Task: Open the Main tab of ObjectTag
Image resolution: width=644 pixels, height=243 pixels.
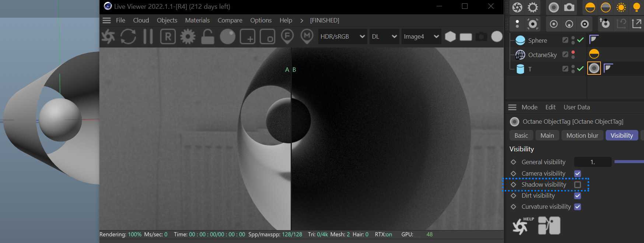Action: (547, 135)
